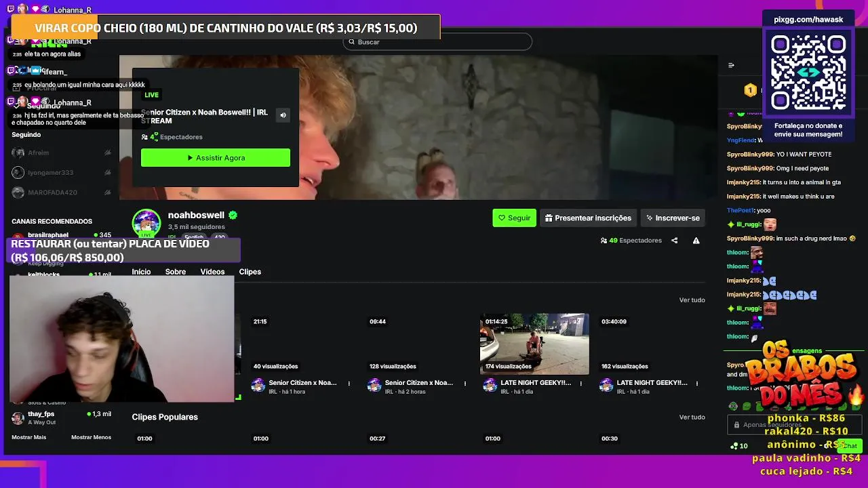868x488 pixels.
Task: Switch to the Início tab
Action: tap(141, 272)
